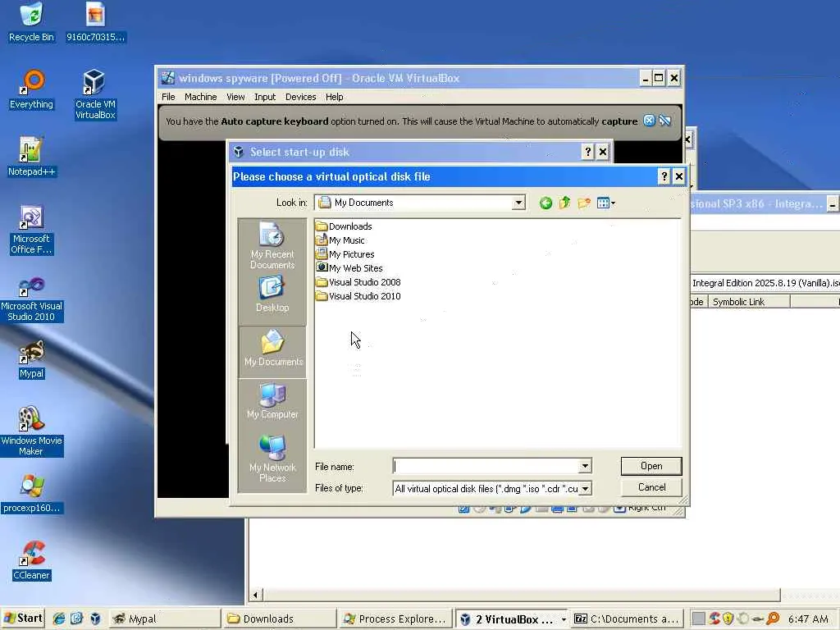Go back using the green Back arrow icon
This screenshot has height=630, width=840.
tap(546, 203)
